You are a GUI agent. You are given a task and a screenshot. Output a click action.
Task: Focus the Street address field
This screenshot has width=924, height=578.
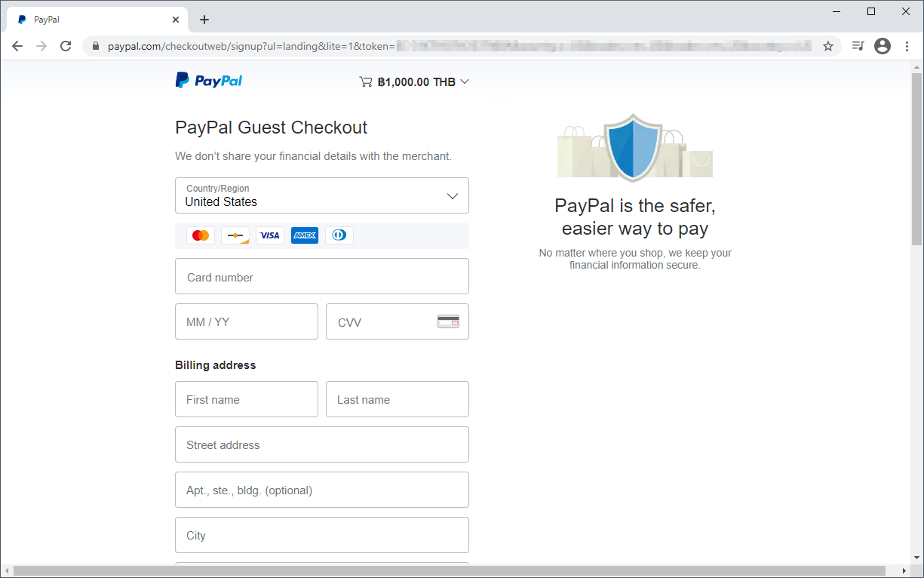click(322, 444)
